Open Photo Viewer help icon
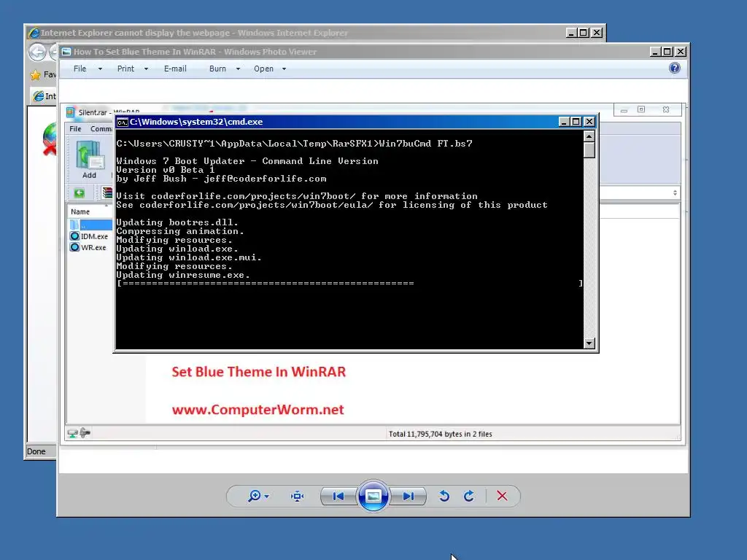The height and width of the screenshot is (560, 747). tap(675, 68)
